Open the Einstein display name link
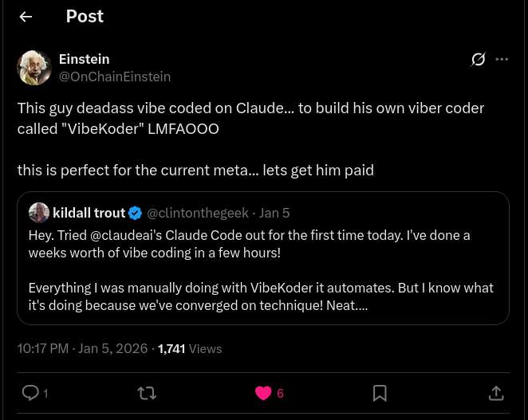 [85, 59]
